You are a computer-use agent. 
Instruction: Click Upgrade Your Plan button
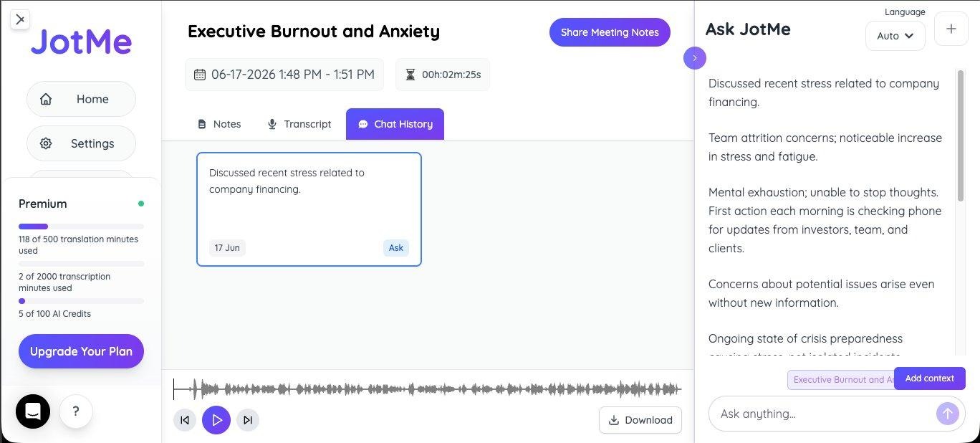[x=81, y=351]
